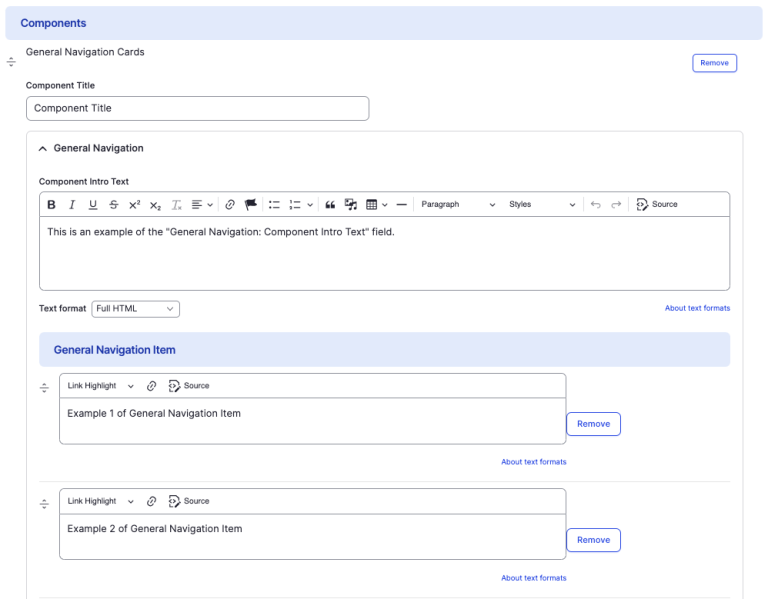
Task: Insert a block quote
Action: tap(330, 205)
